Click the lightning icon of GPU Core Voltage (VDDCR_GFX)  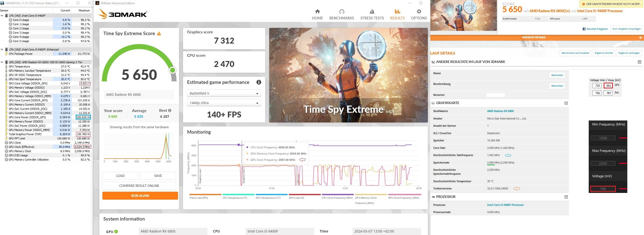(x=6, y=83)
